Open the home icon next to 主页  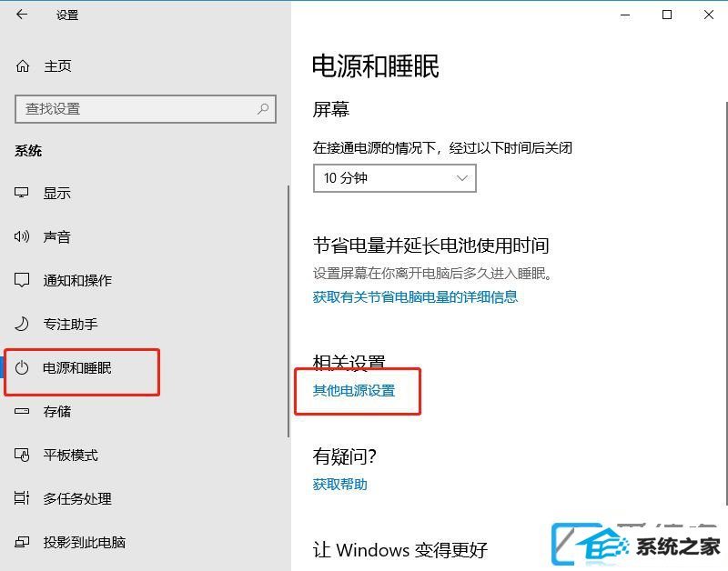point(22,66)
